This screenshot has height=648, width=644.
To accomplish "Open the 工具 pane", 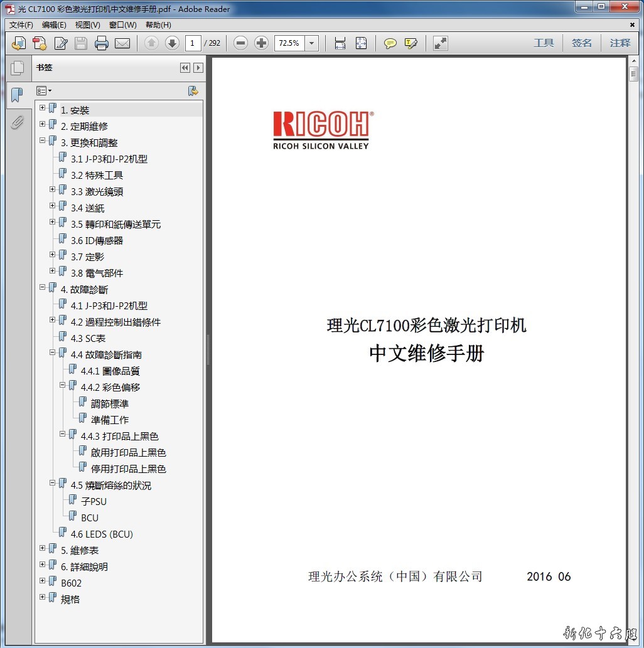I will click(x=544, y=43).
